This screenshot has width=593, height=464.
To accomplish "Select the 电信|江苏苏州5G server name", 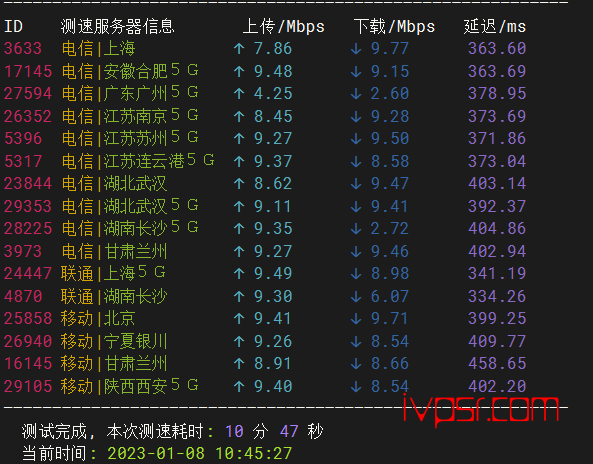I will pyautogui.click(x=130, y=138).
